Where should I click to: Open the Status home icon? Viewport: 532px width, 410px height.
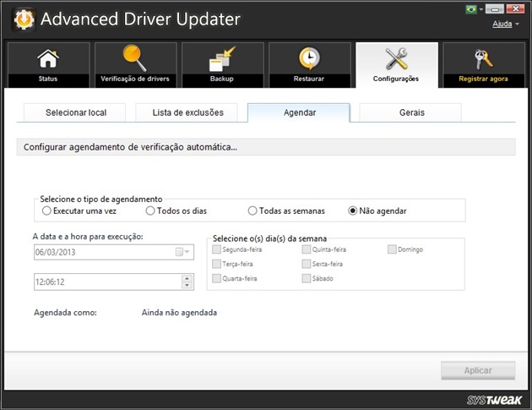pos(48,59)
